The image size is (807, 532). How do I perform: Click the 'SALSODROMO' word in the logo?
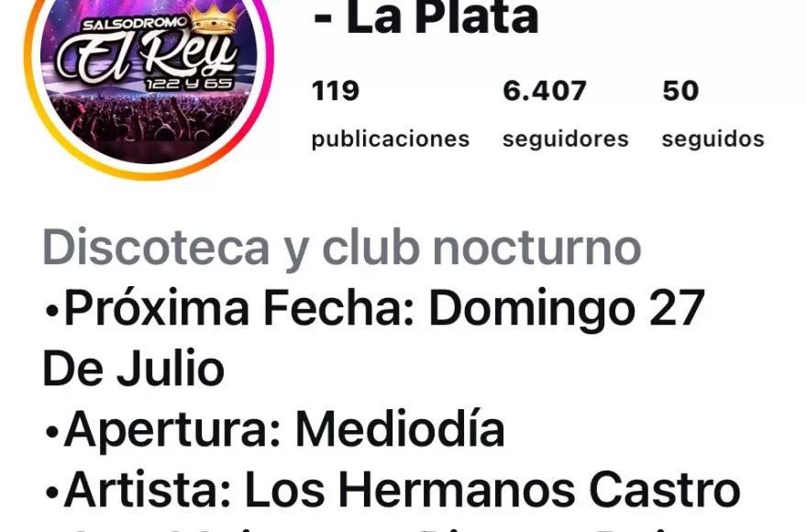point(136,24)
